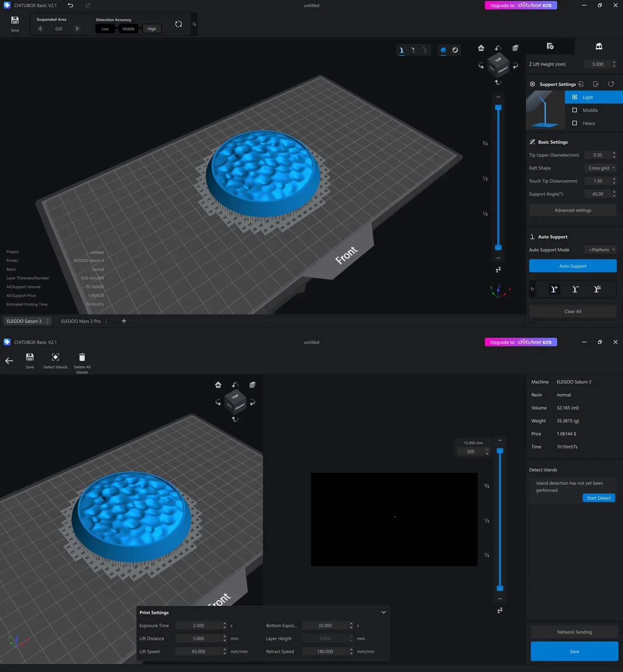Open the settings tab icon left of support tab
Viewport: 623px width, 672px height.
coord(550,46)
